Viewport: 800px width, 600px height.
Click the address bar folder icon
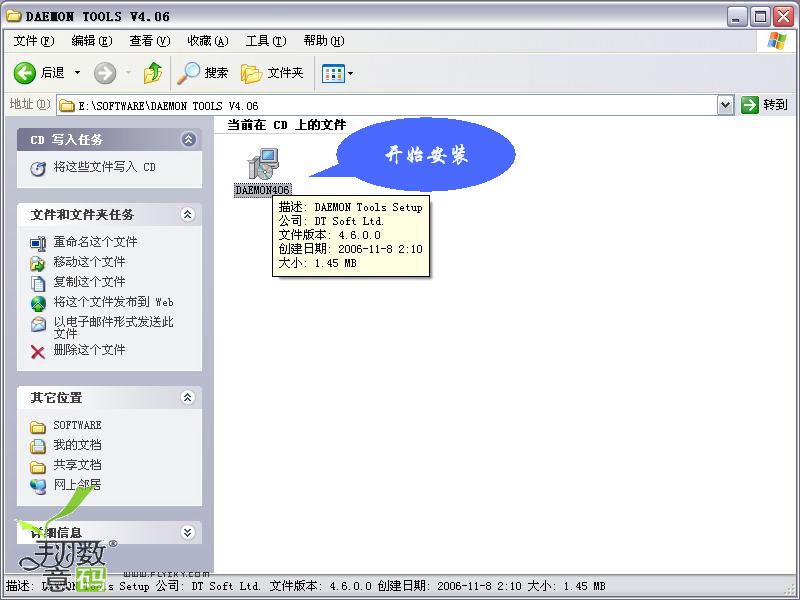coord(67,106)
